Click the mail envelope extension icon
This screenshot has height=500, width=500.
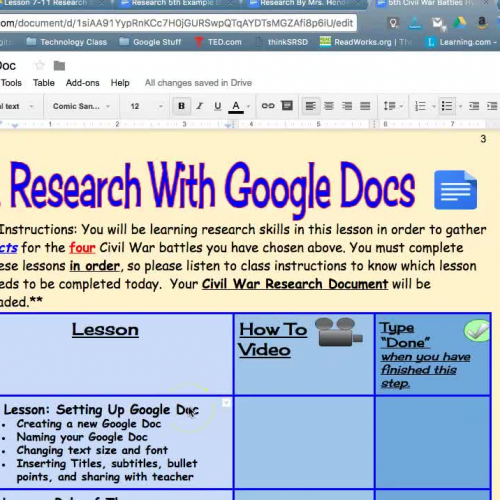[438, 23]
